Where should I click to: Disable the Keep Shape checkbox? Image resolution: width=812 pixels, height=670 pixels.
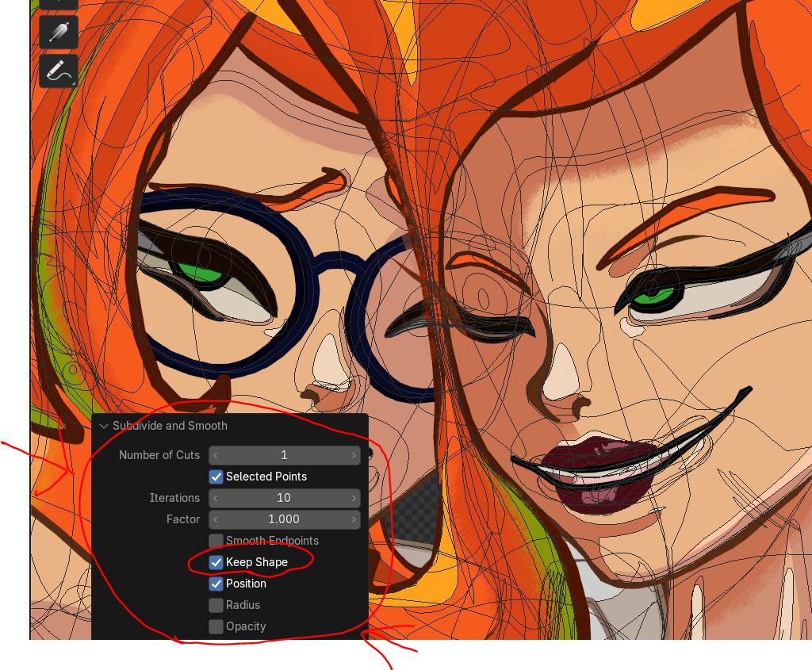coord(216,562)
